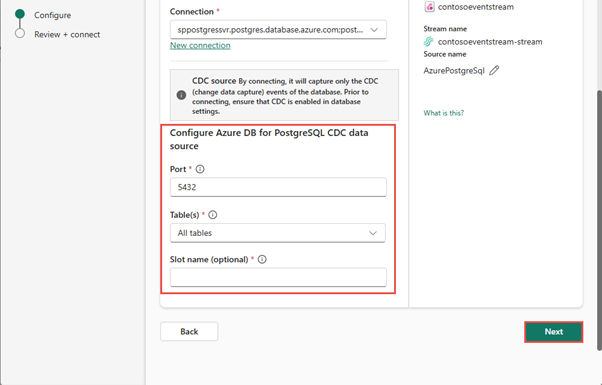The width and height of the screenshot is (602, 385).
Task: Click the Slot name input field
Action: [278, 277]
